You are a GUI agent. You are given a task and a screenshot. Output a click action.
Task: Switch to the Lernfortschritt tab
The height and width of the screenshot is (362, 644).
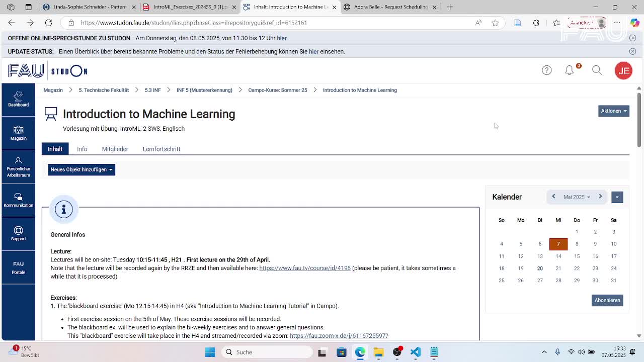pos(162,149)
